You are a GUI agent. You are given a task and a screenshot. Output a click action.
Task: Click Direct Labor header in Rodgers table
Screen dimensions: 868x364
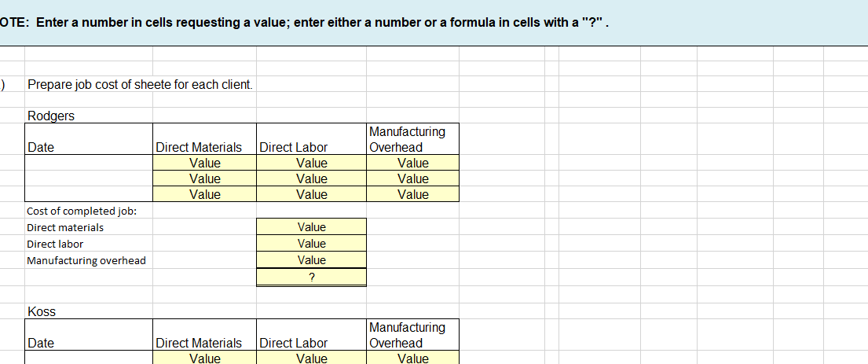(x=311, y=139)
